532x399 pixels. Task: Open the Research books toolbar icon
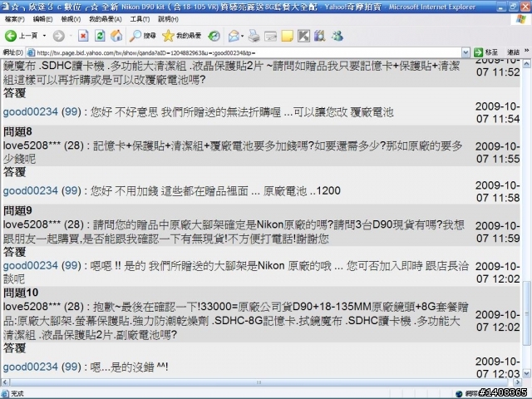click(320, 36)
